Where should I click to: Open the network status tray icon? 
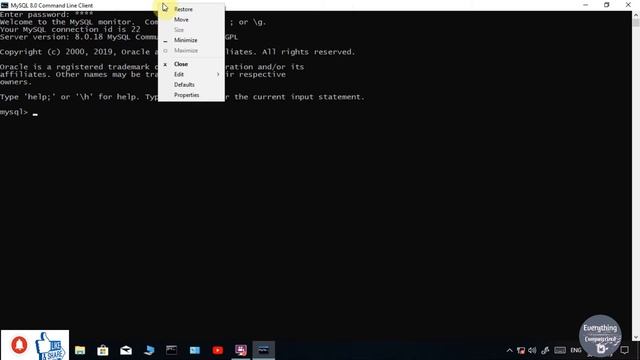(521, 350)
